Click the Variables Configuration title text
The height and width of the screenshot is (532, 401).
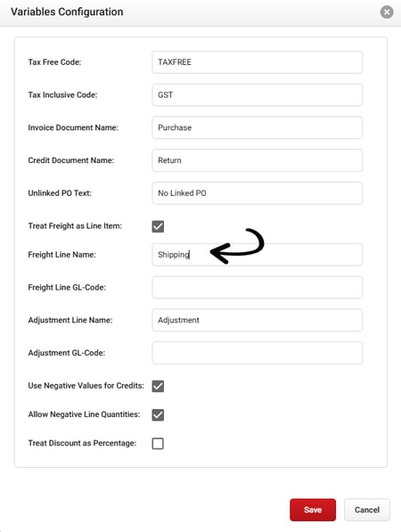click(67, 12)
